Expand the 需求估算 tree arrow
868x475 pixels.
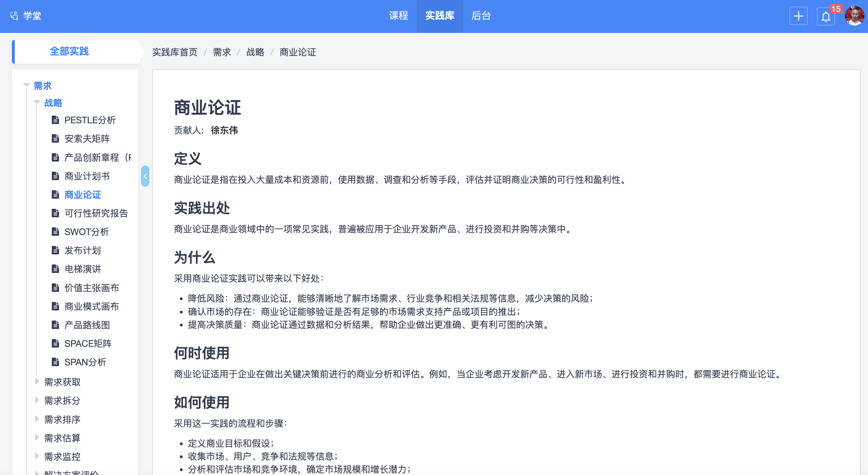click(37, 437)
